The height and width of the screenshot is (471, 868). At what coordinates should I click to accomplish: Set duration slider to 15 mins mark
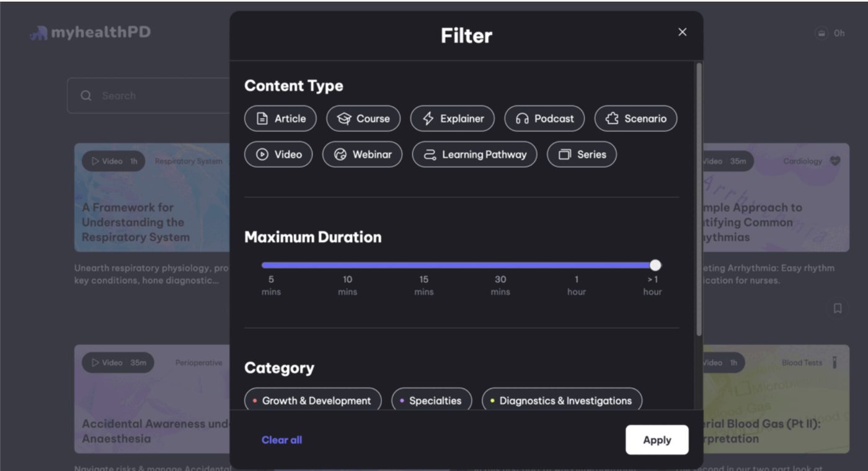click(423, 285)
